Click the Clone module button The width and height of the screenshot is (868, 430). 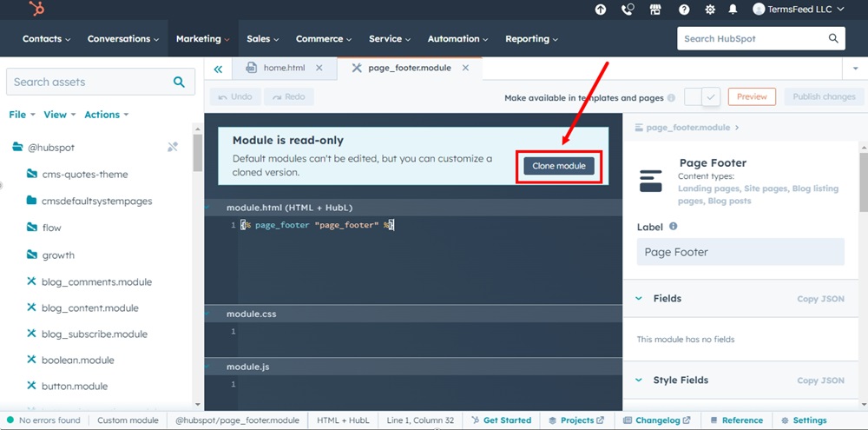pyautogui.click(x=558, y=166)
